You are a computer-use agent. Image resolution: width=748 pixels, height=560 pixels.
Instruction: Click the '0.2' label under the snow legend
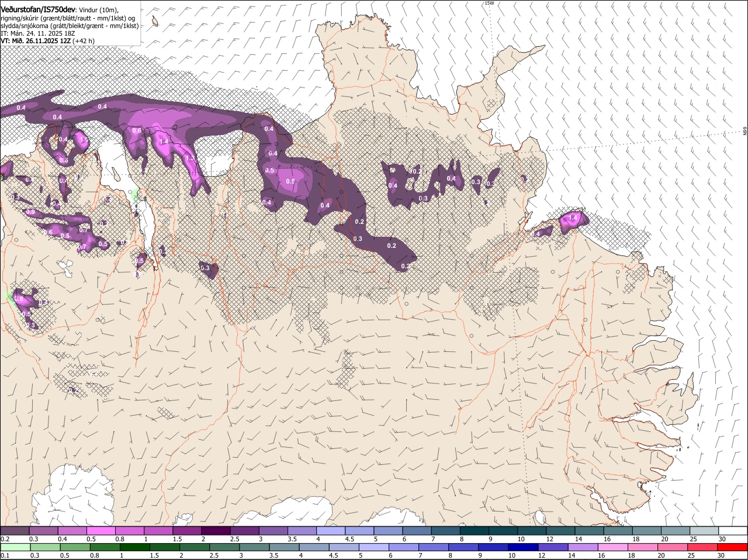coord(5,538)
